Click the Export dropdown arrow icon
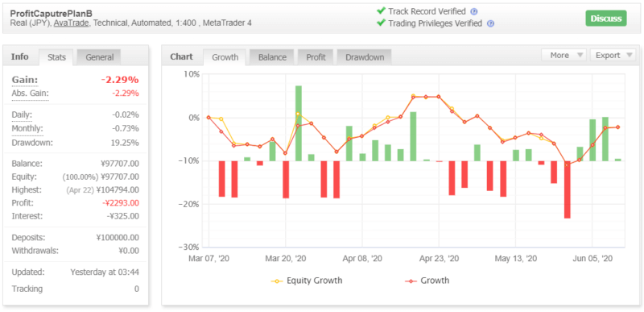 pos(629,56)
